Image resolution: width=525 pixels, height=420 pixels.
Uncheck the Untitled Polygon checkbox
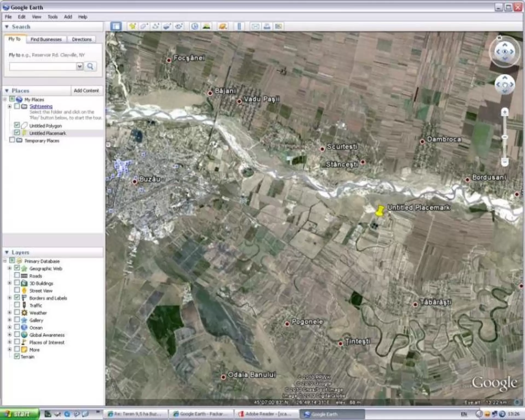[x=17, y=125]
